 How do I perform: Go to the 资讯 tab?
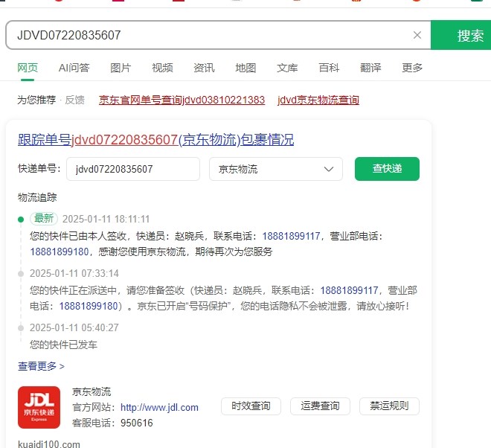[x=204, y=68]
